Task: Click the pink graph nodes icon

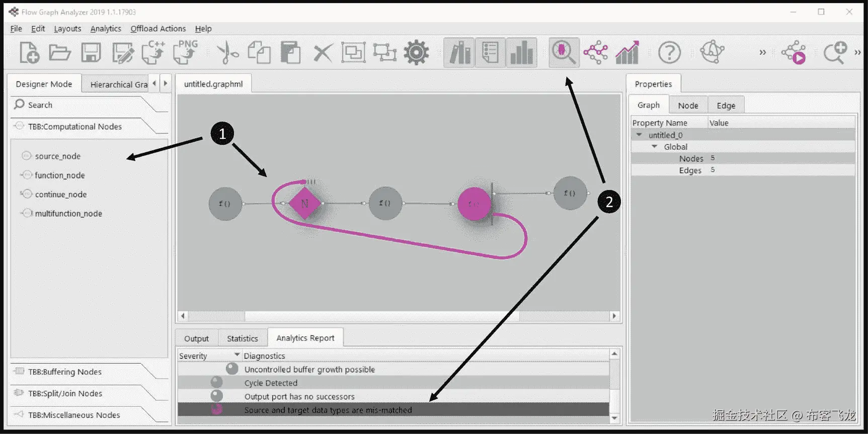Action: pos(595,53)
